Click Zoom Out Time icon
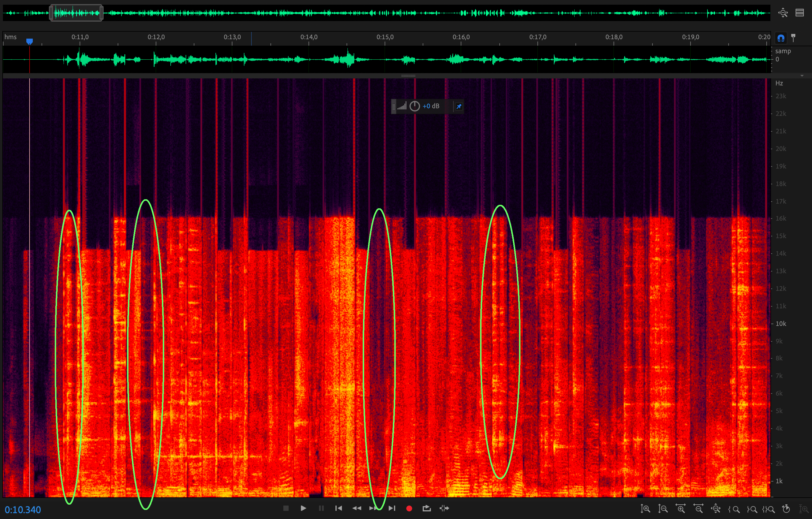This screenshot has height=519, width=812. tap(698, 508)
